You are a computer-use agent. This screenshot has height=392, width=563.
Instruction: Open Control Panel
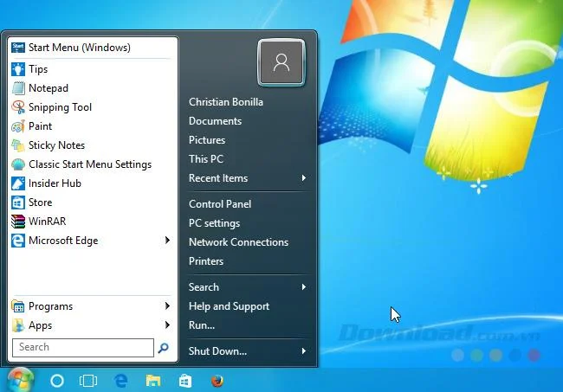220,204
